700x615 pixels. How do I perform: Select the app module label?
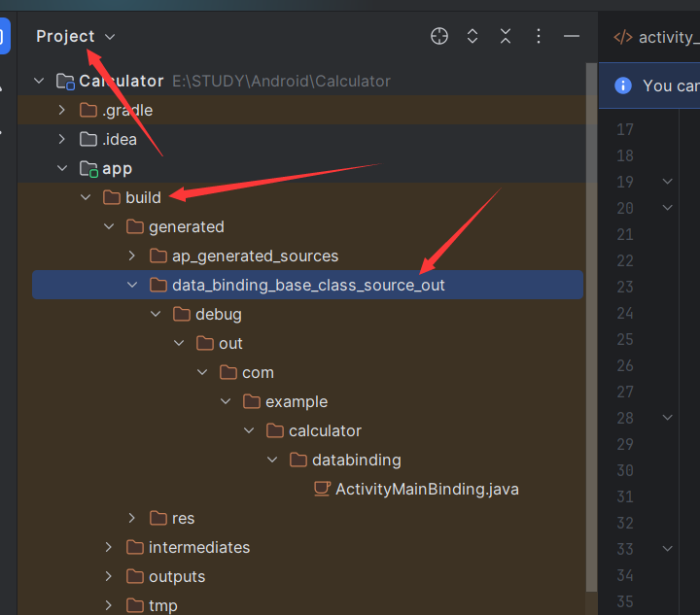click(x=117, y=169)
